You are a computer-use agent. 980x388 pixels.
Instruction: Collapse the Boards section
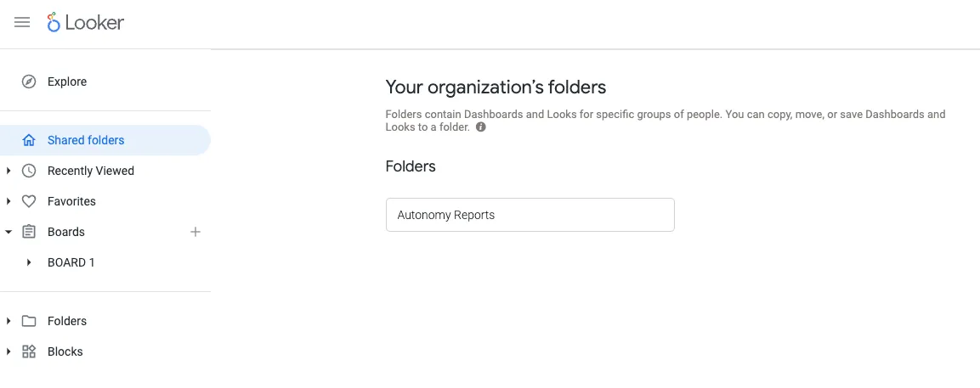8,232
